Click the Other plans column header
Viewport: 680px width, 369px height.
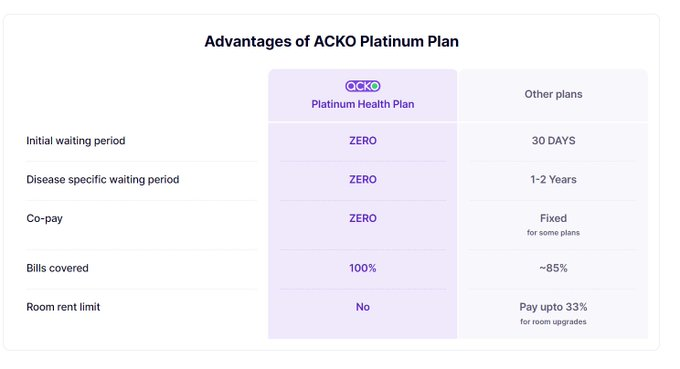553,94
